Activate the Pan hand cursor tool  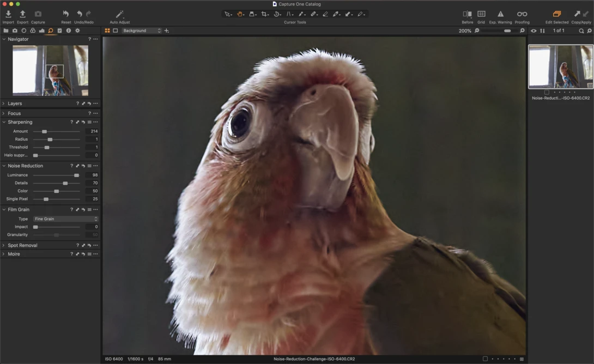(x=240, y=14)
